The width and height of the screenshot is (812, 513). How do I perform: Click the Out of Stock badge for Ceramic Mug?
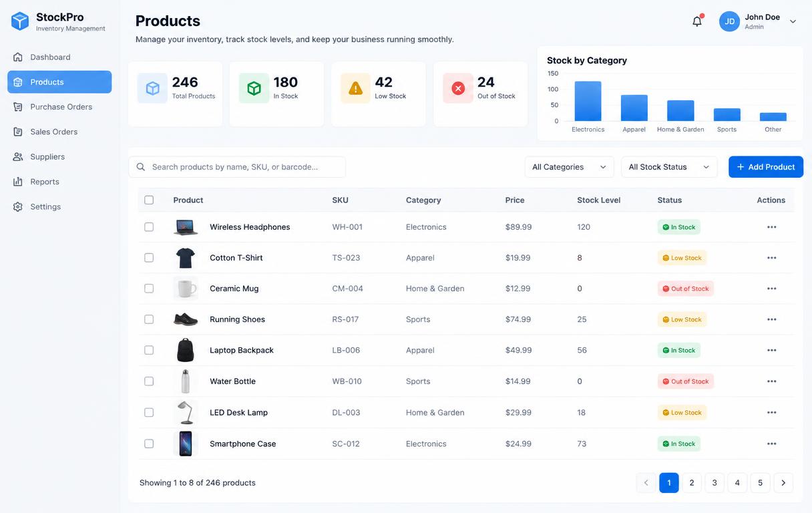tap(686, 289)
